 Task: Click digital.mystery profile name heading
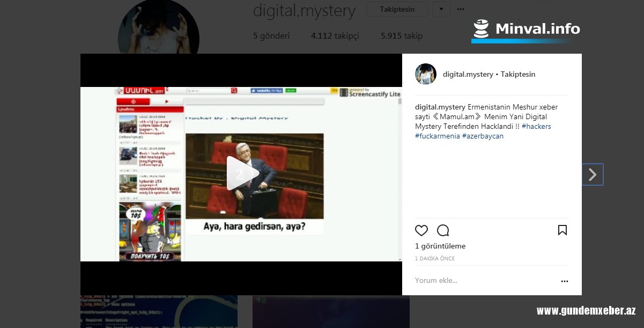(304, 11)
